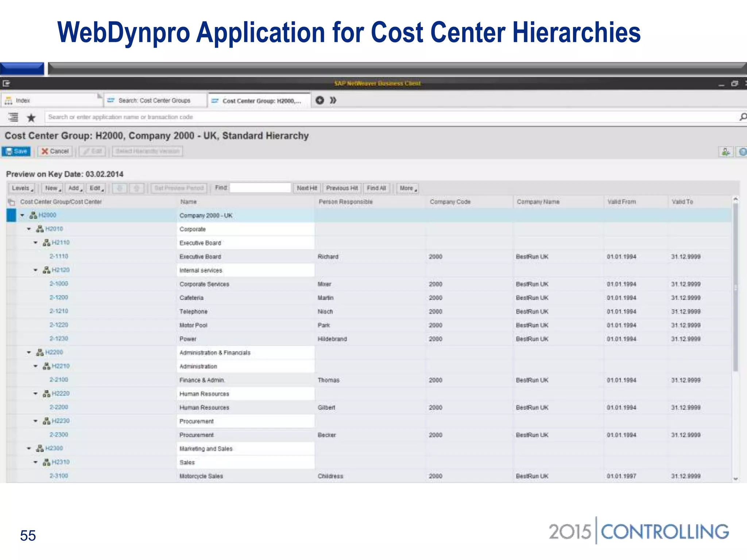This screenshot has width=747, height=560.
Task: Open the New dropdown menu
Action: pyautogui.click(x=53, y=188)
